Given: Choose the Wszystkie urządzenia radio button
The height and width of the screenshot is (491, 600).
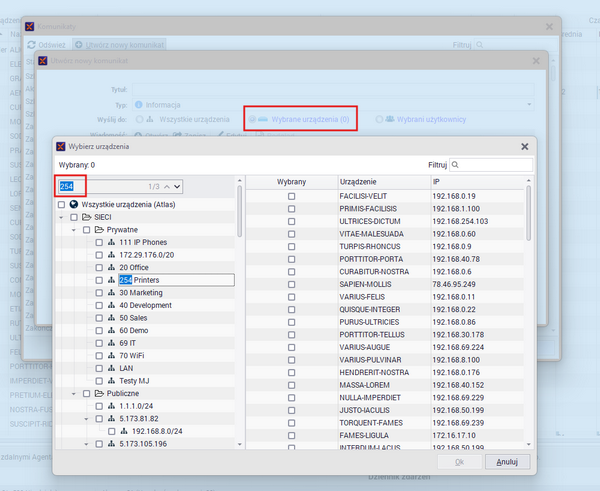Looking at the screenshot, I should click(x=140, y=119).
